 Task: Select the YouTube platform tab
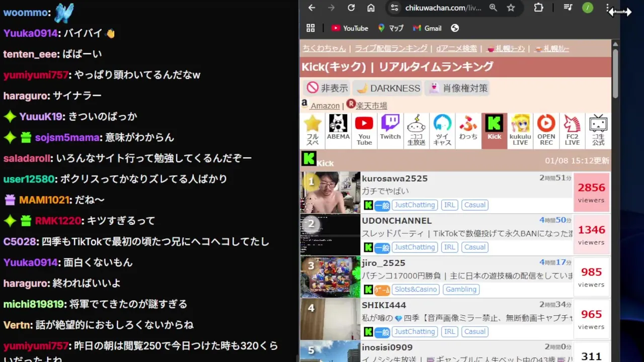tap(364, 131)
